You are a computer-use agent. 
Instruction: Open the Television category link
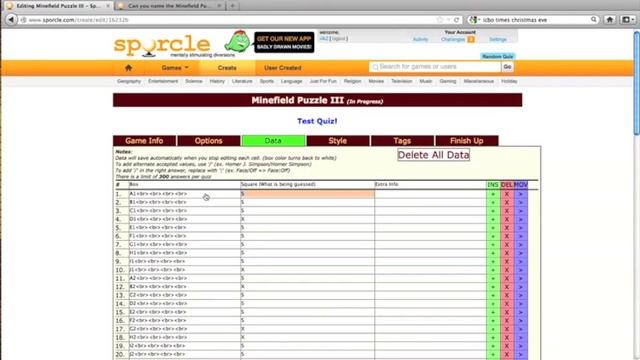click(402, 81)
